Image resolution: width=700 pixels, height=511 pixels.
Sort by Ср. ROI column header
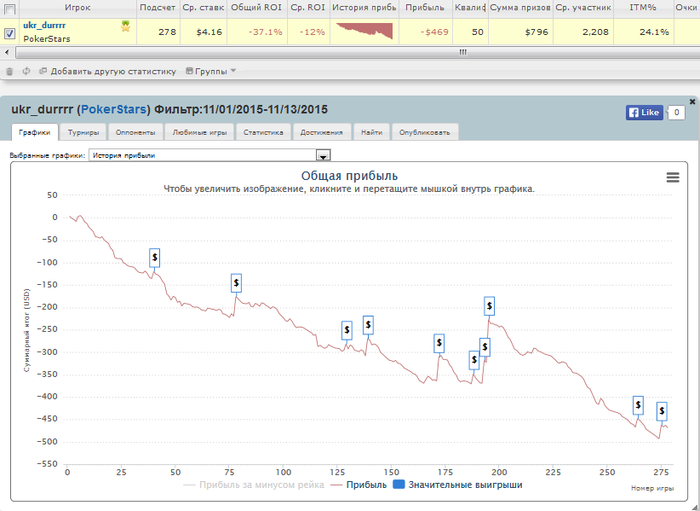(x=308, y=8)
